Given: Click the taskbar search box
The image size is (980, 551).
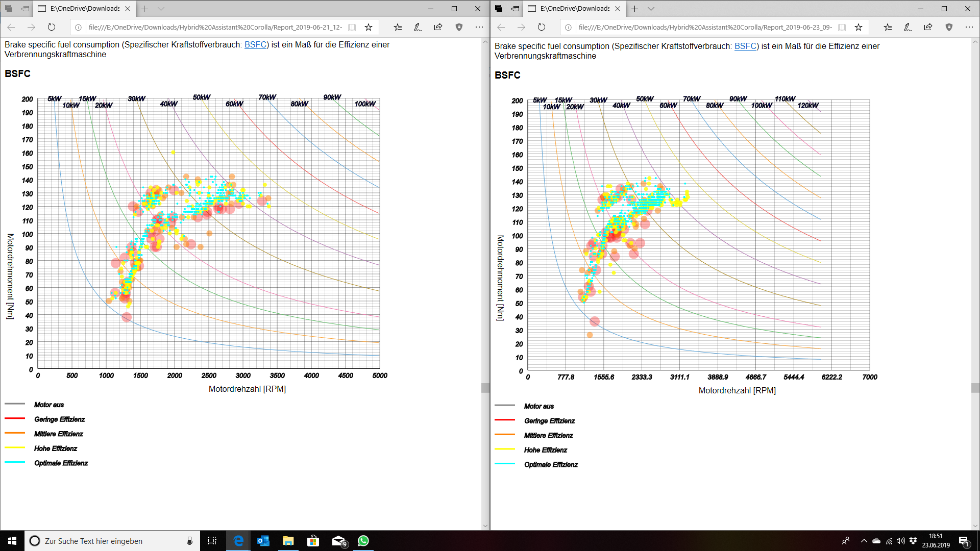Looking at the screenshot, I should (112, 541).
